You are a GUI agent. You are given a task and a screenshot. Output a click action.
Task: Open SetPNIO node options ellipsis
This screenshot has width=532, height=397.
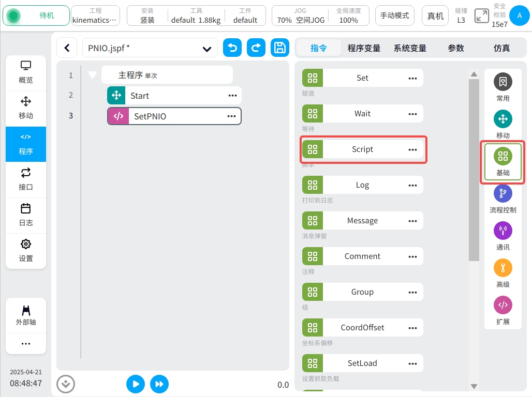click(231, 116)
